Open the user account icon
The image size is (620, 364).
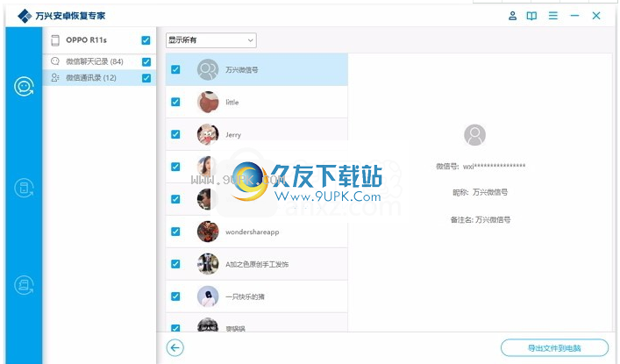[x=512, y=16]
